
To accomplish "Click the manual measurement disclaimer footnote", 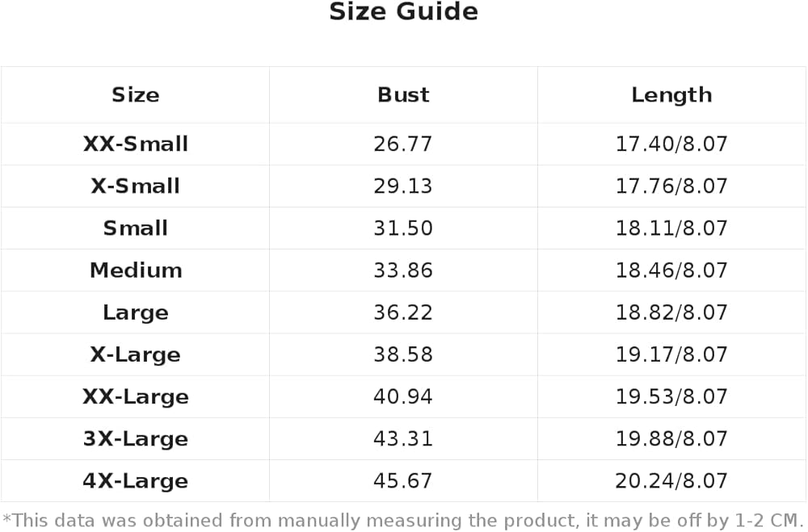I will coord(403,521).
